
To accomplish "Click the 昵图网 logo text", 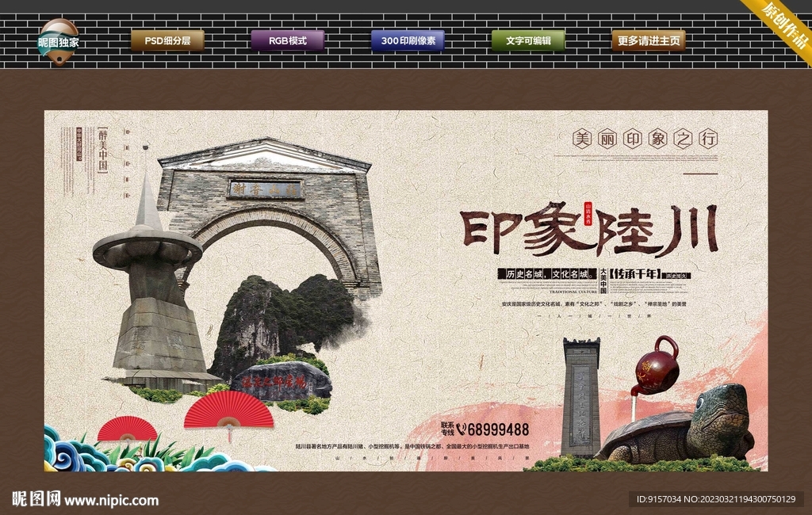I will click(x=36, y=499).
